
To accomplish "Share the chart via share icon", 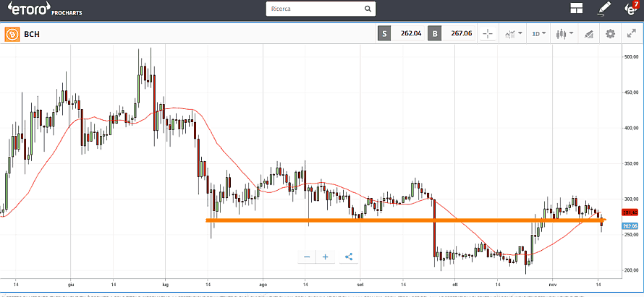I will (x=349, y=257).
